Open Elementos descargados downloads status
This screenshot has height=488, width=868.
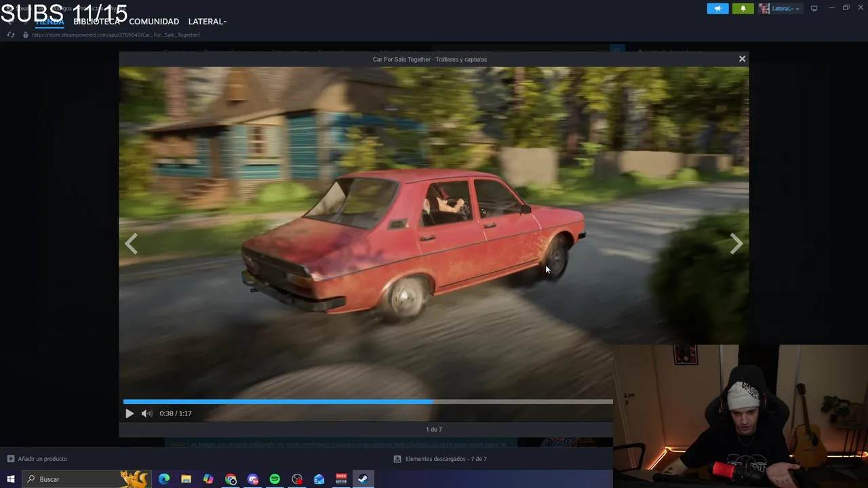[440, 459]
